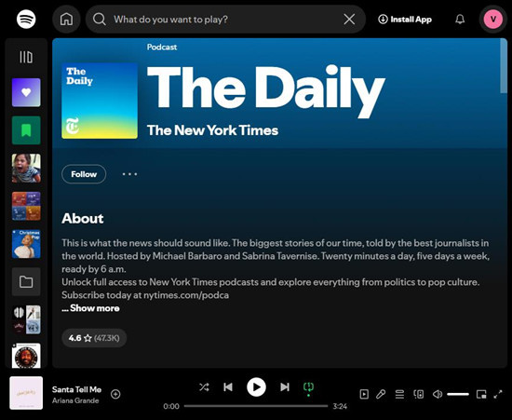
Task: Adjust the volume slider
Action: (458, 394)
